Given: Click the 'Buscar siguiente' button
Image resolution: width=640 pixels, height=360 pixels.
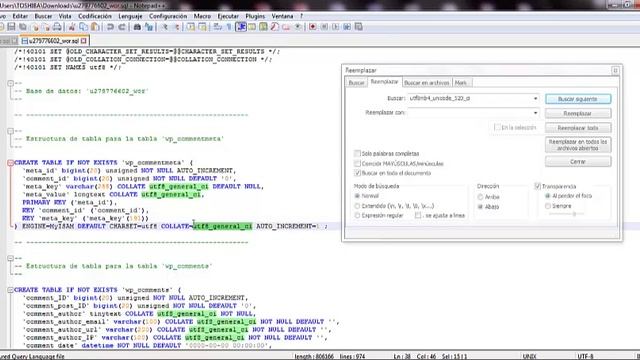Looking at the screenshot, I should pyautogui.click(x=578, y=99).
